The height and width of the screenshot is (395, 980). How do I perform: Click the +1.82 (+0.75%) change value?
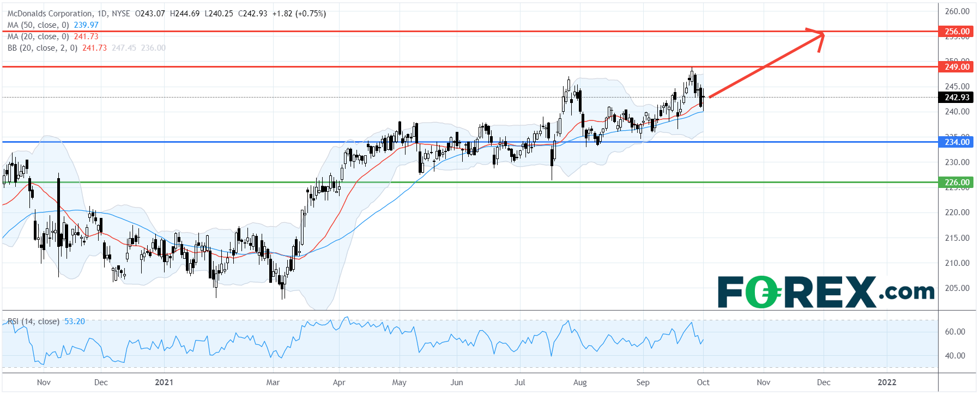(x=299, y=14)
